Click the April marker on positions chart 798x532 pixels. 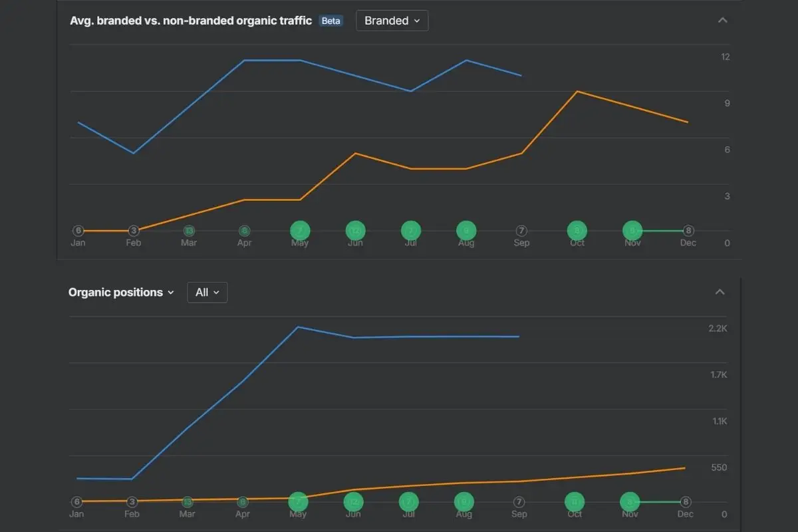[x=243, y=502]
